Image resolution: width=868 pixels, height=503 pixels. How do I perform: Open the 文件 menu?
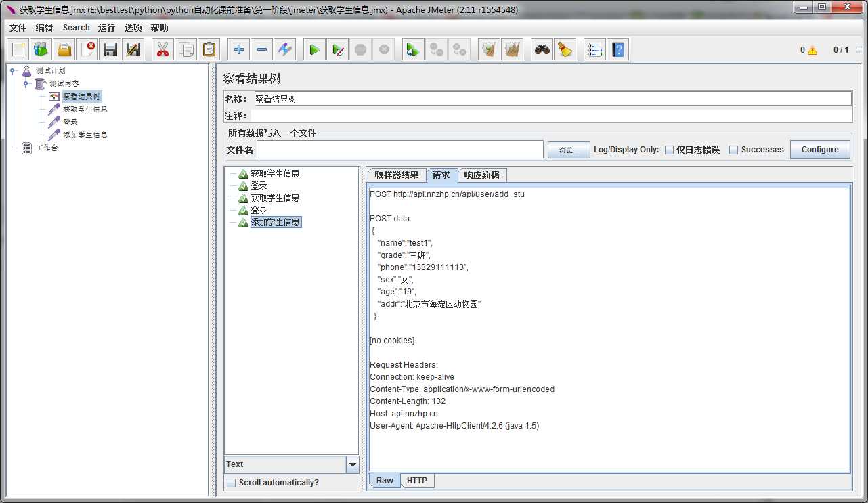(x=18, y=28)
